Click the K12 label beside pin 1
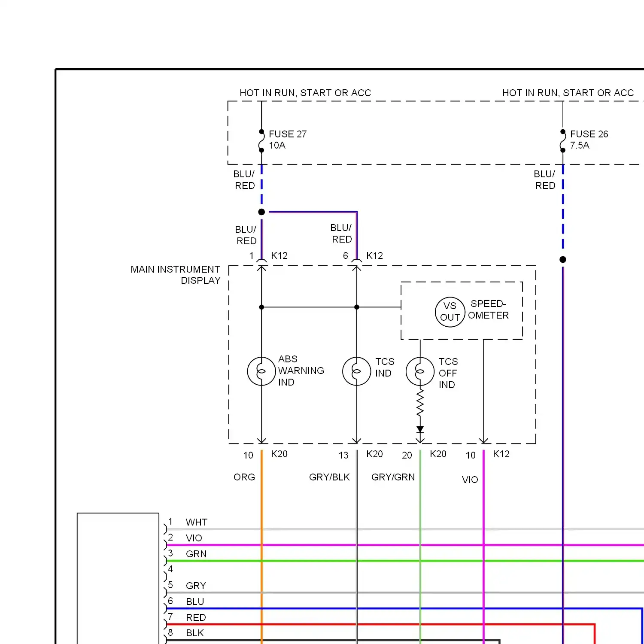This screenshot has height=644, width=644. pos(279,255)
